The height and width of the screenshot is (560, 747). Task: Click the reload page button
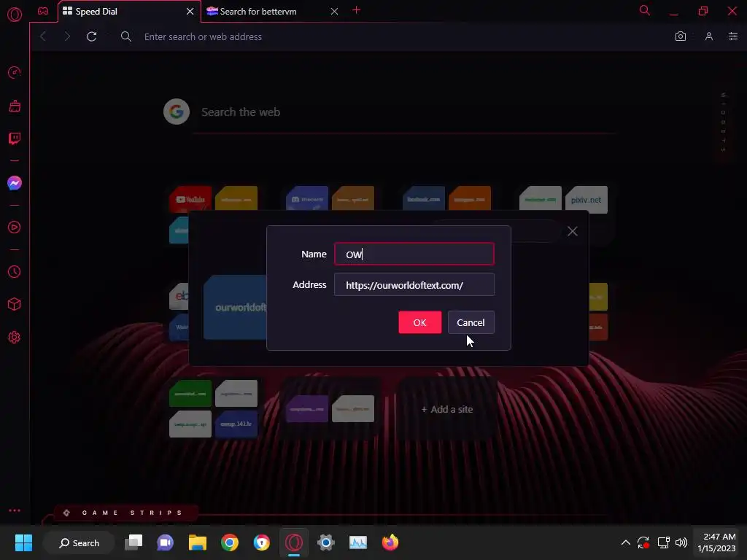[x=91, y=36]
